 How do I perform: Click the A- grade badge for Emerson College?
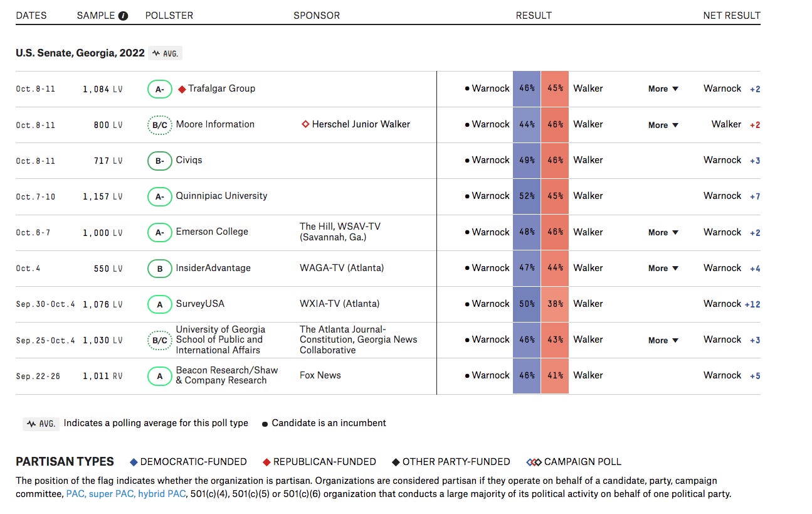pyautogui.click(x=160, y=232)
